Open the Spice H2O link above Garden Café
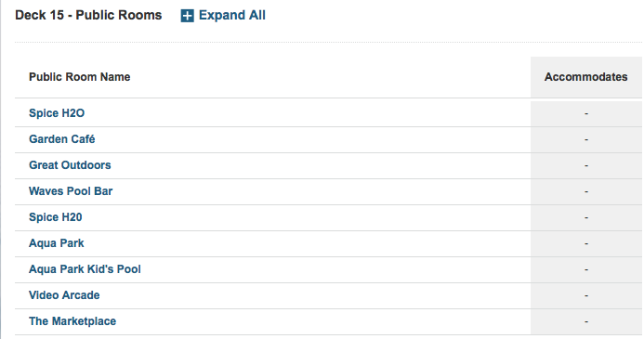The height and width of the screenshot is (339, 644). [57, 113]
